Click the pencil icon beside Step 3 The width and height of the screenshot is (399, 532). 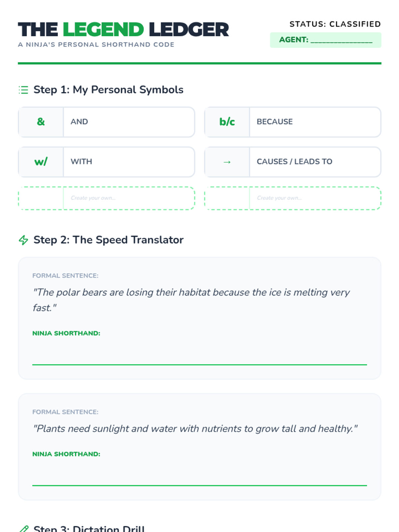tap(24, 528)
